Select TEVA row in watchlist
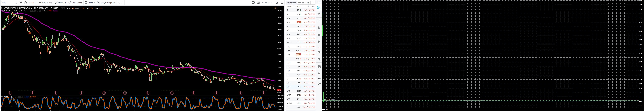The height and width of the screenshot is (111, 644). [301, 18]
